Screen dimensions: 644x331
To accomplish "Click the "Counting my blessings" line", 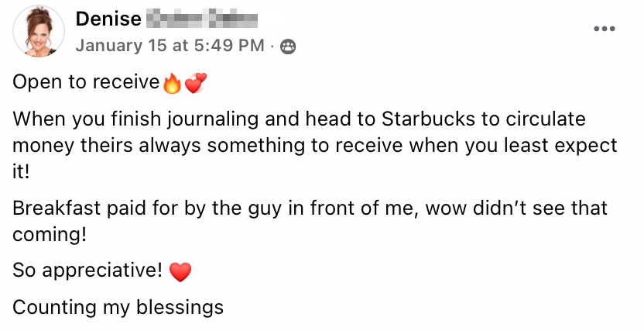I will coord(118,307).
